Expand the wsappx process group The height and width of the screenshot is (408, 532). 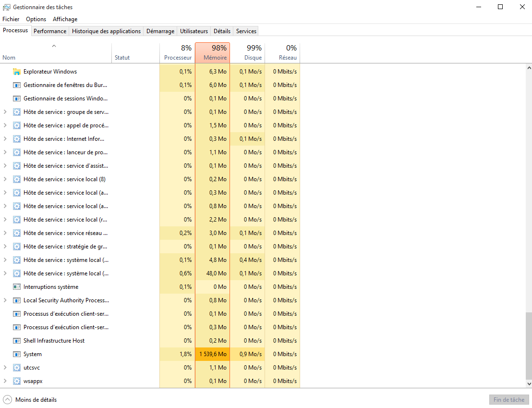(5, 381)
